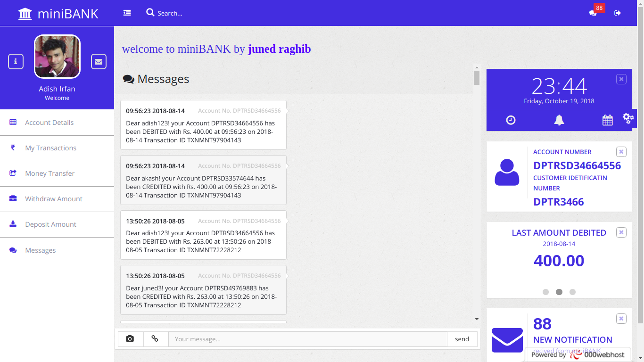This screenshot has height=362, width=644.
Task: Close the Account Number card
Action: 621,151
